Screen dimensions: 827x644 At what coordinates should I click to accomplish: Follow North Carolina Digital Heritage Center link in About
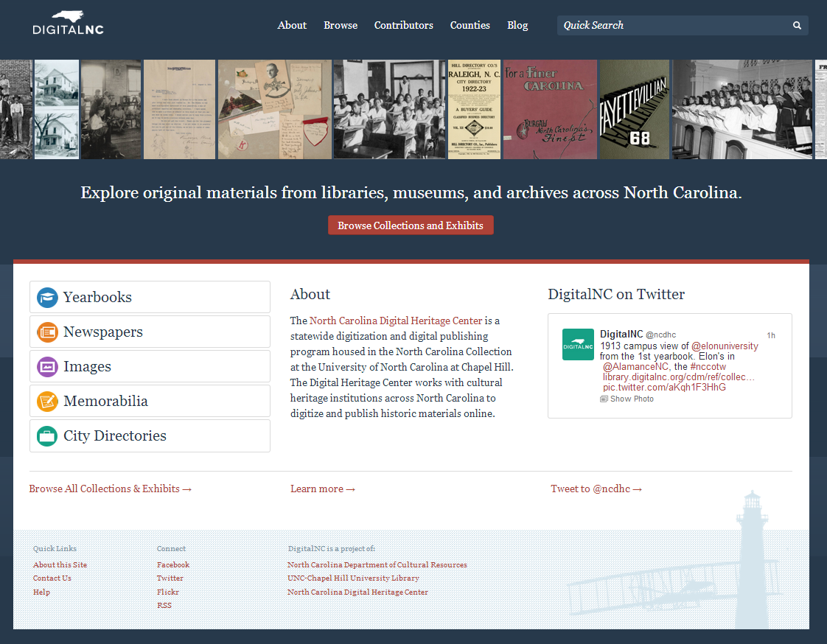(396, 321)
